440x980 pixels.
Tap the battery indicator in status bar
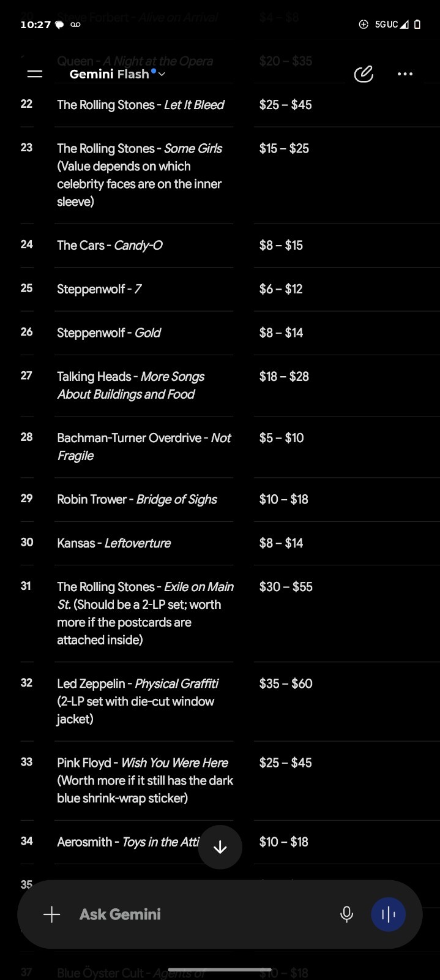pos(417,24)
